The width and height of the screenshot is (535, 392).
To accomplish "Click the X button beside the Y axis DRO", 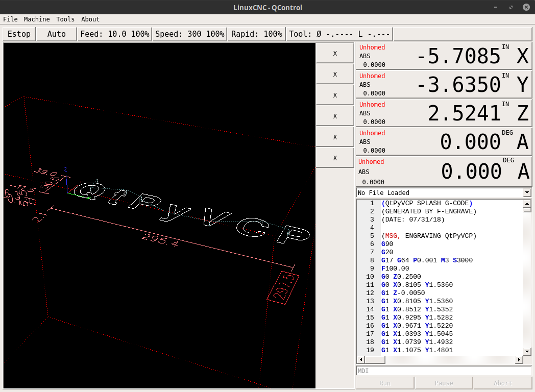I will click(x=335, y=74).
